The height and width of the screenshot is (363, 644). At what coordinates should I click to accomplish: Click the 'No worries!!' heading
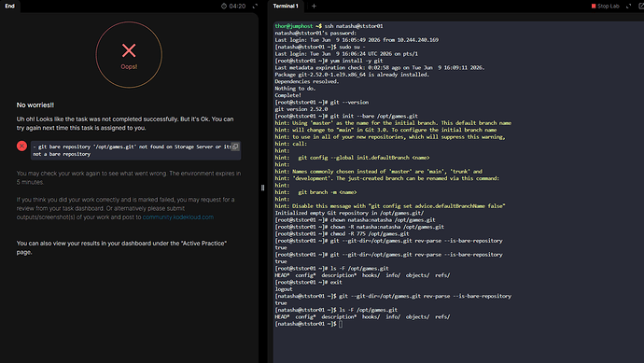click(x=35, y=105)
